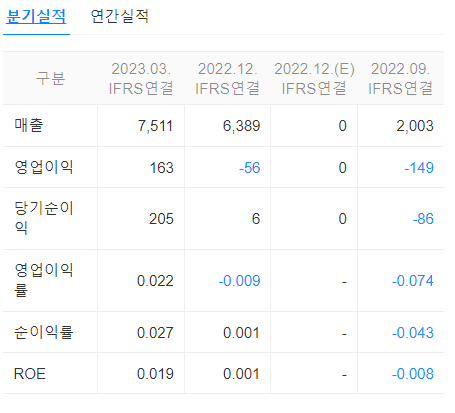
Task: Select the ROE value -0.008
Action: coord(413,374)
